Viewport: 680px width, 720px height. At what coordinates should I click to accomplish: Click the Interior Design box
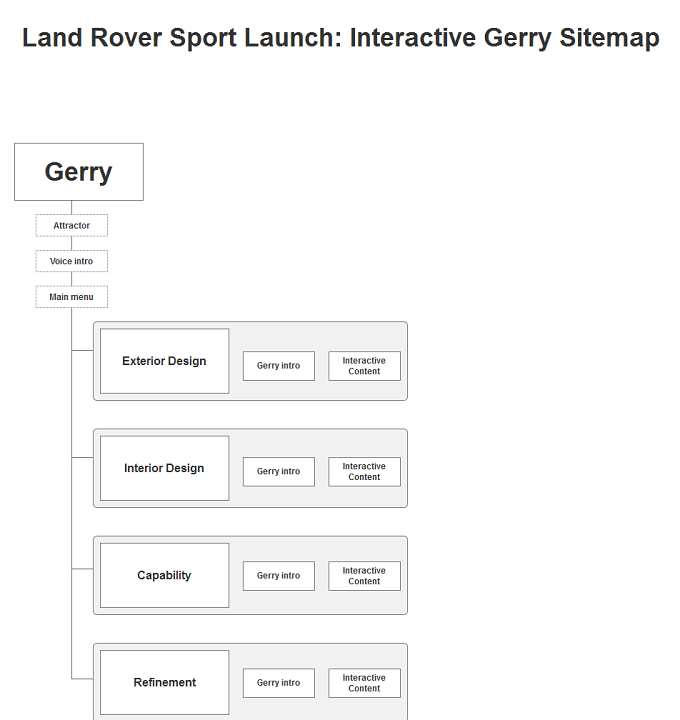pyautogui.click(x=164, y=468)
